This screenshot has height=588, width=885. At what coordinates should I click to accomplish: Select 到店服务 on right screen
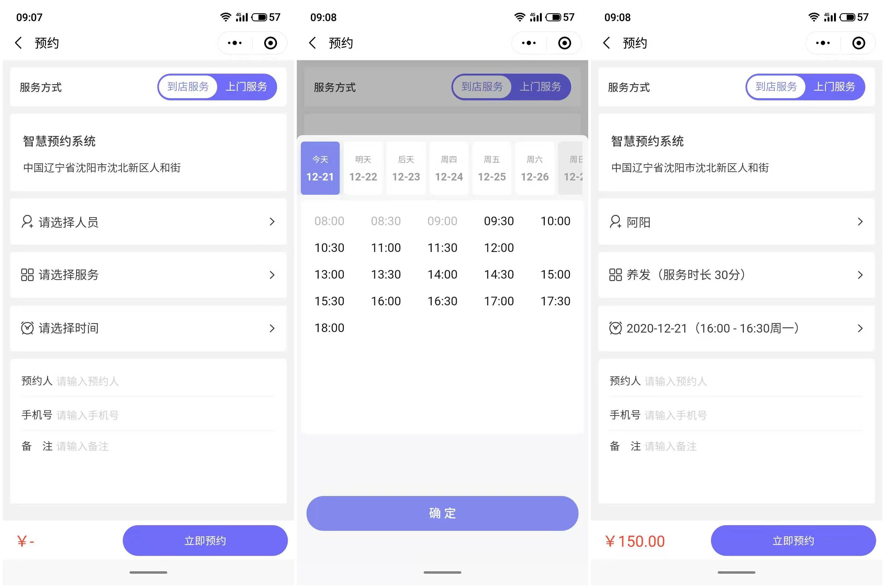(776, 87)
